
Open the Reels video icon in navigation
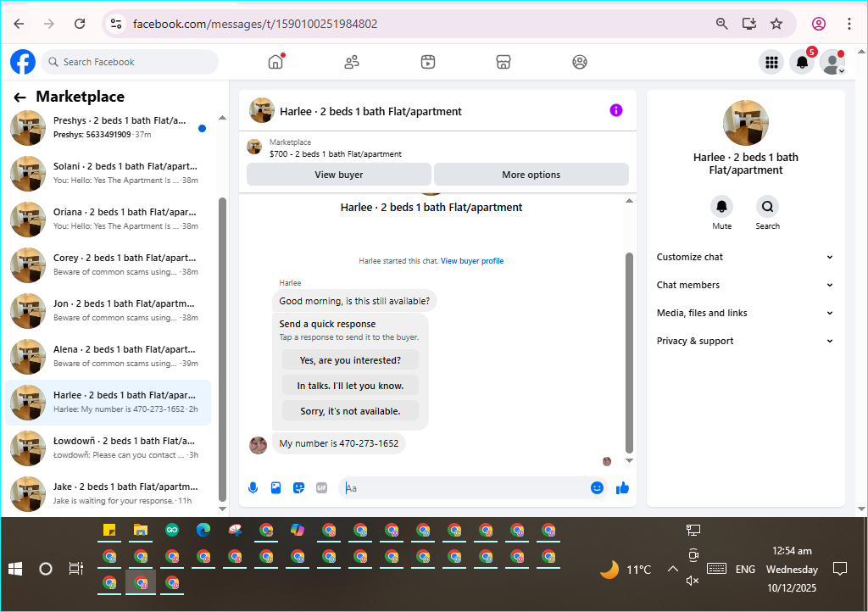428,62
